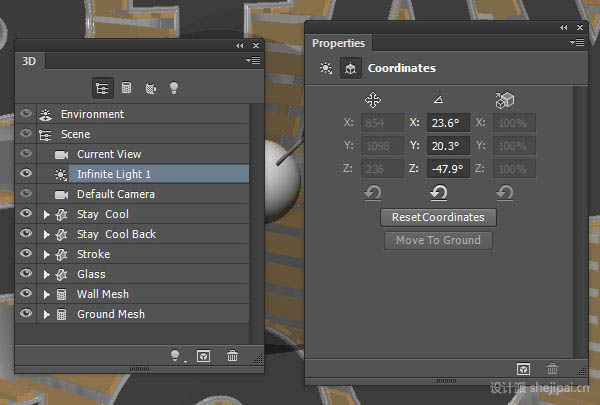The height and width of the screenshot is (405, 600).
Task: Click the infinite light sphere widget on canvas
Action: (282, 181)
